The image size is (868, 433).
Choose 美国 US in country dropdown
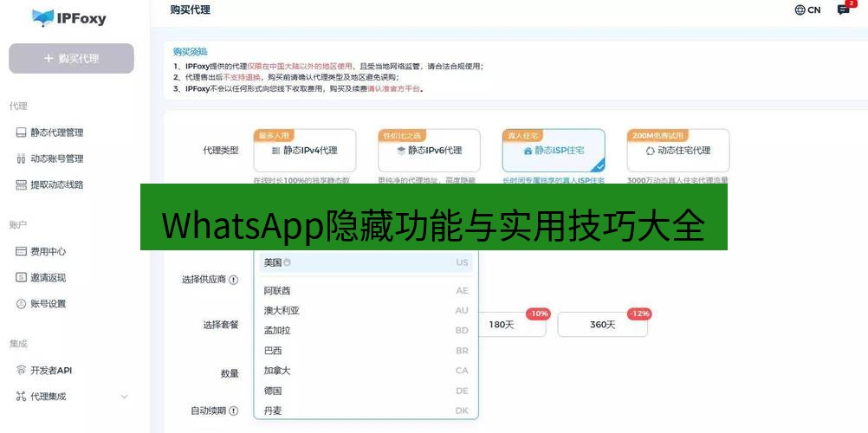[366, 262]
